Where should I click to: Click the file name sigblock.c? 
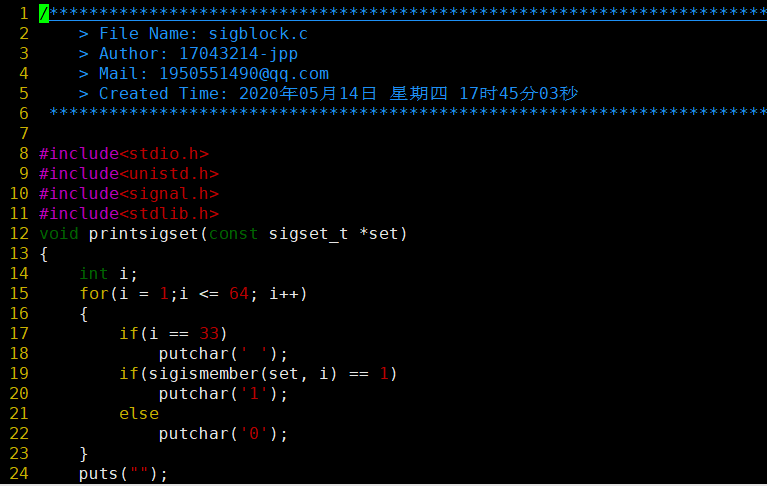(x=258, y=34)
